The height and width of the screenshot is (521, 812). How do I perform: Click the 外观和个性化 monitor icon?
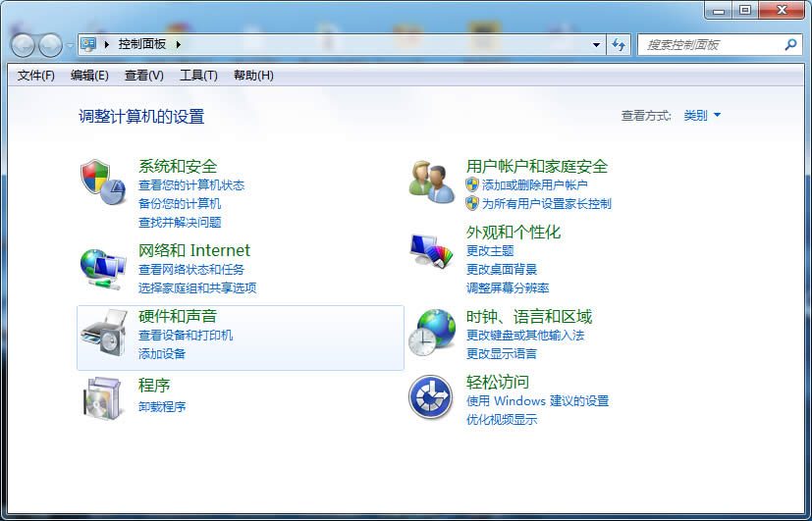pos(432,251)
